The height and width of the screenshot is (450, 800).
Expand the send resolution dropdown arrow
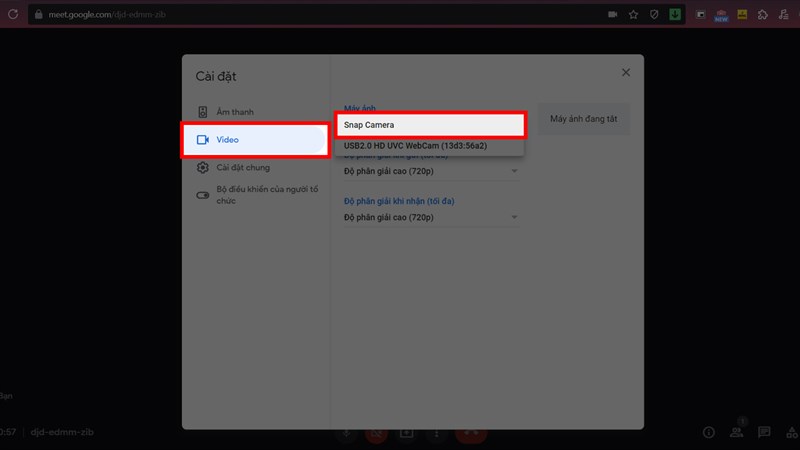pos(515,171)
